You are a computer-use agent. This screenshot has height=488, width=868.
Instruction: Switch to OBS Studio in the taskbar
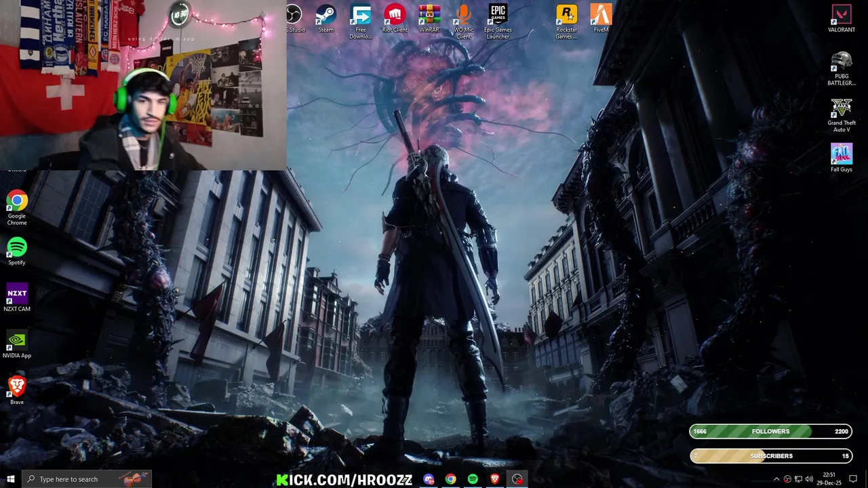517,479
